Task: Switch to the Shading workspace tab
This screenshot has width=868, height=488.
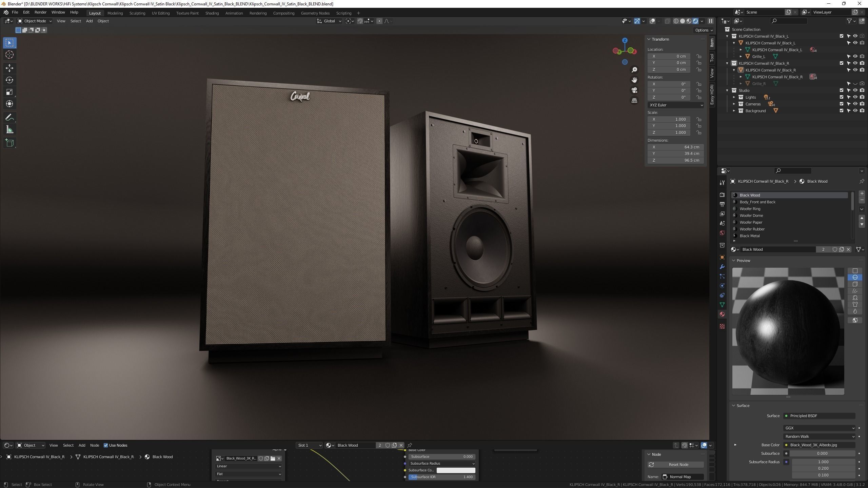Action: point(212,13)
